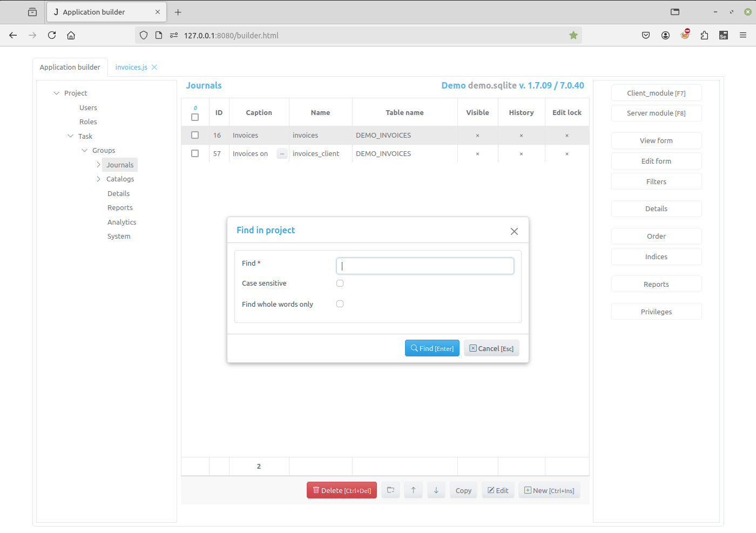Viewport: 756px width, 533px height.
Task: Click browser back arrow
Action: [x=13, y=35]
